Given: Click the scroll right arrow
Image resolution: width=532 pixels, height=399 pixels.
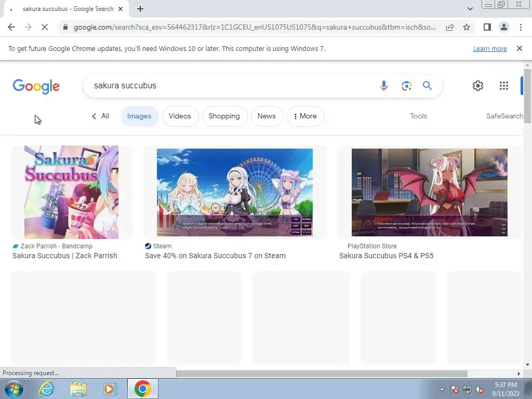Looking at the screenshot, I should [519, 374].
